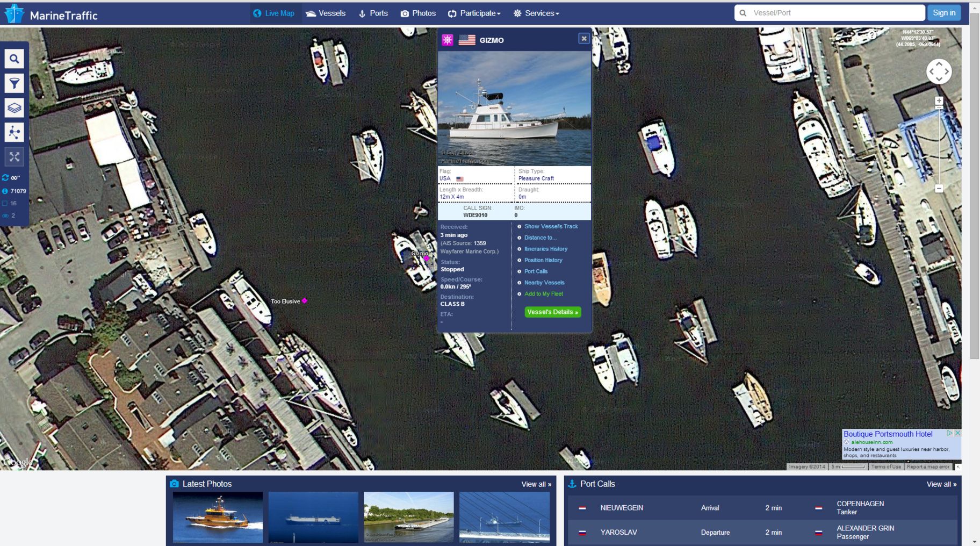
Task: Click Show Vessel's Track link
Action: [x=551, y=226]
